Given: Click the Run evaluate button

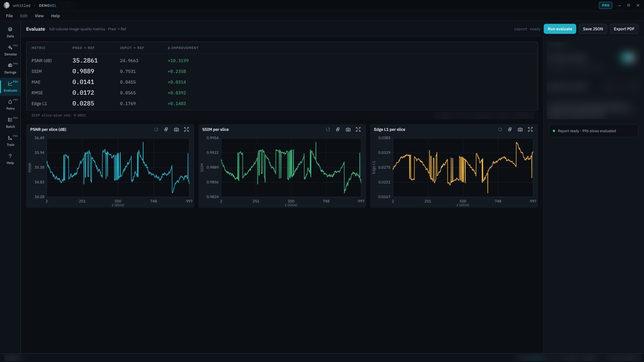Looking at the screenshot, I should point(560,29).
